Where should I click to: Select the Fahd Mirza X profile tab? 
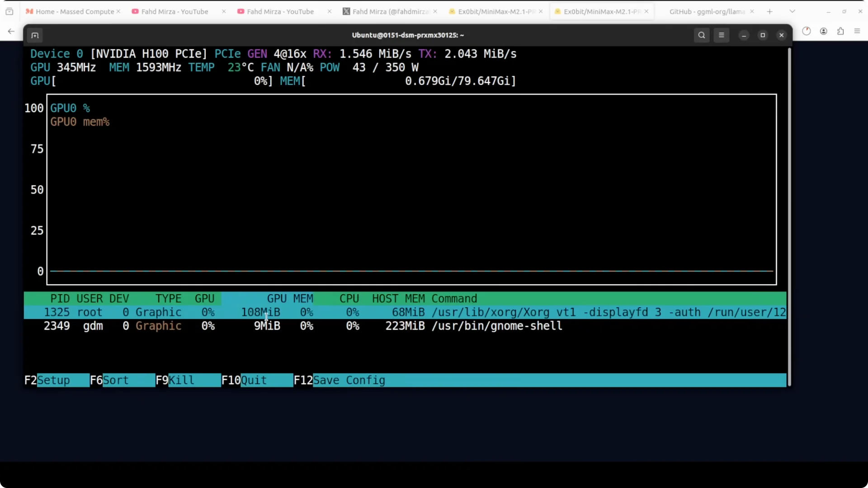tap(386, 11)
